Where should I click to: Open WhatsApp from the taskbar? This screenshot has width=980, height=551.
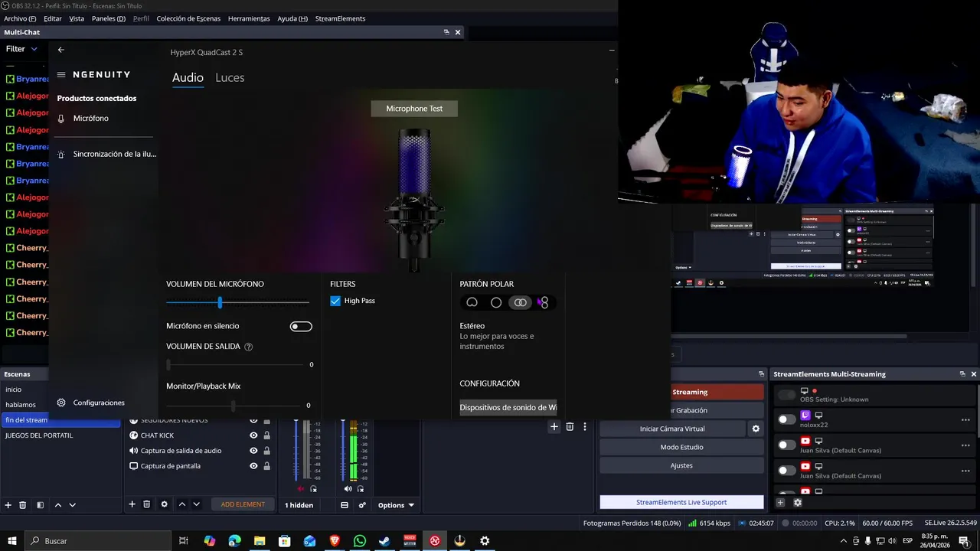point(360,541)
